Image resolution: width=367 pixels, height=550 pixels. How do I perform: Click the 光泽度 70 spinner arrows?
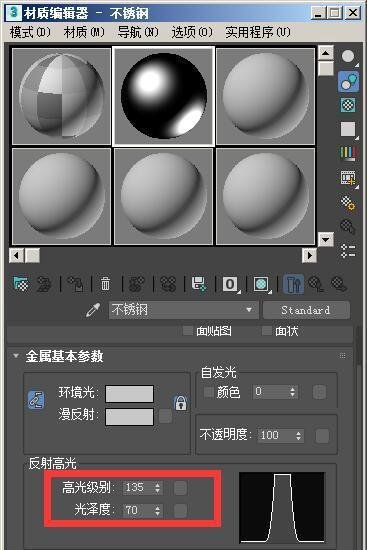pyautogui.click(x=158, y=510)
